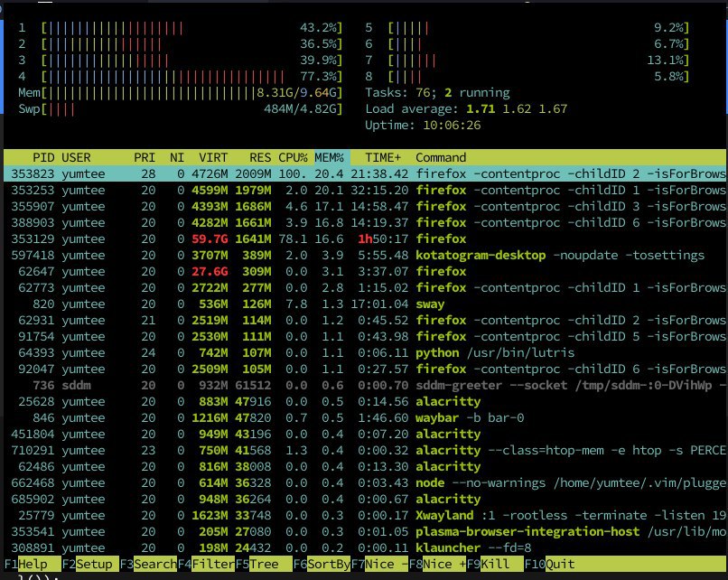Select firefox process PID 62773
The height and width of the screenshot is (580, 728).
click(x=366, y=287)
